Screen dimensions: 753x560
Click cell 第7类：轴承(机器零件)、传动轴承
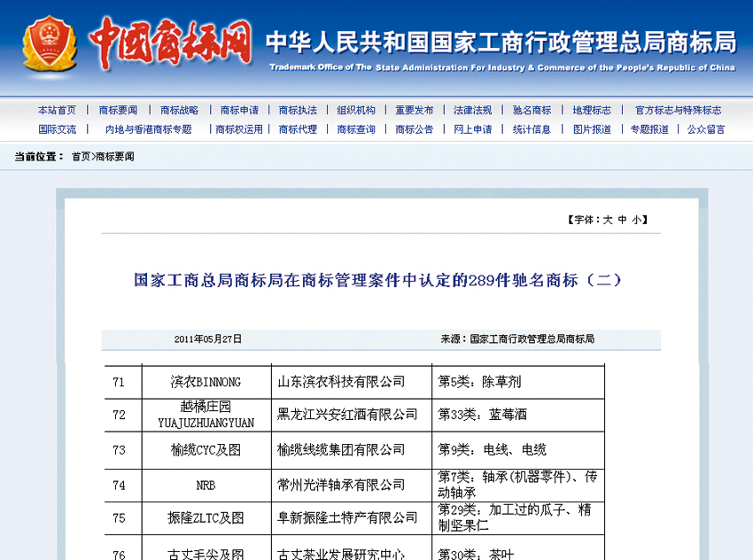[518, 486]
